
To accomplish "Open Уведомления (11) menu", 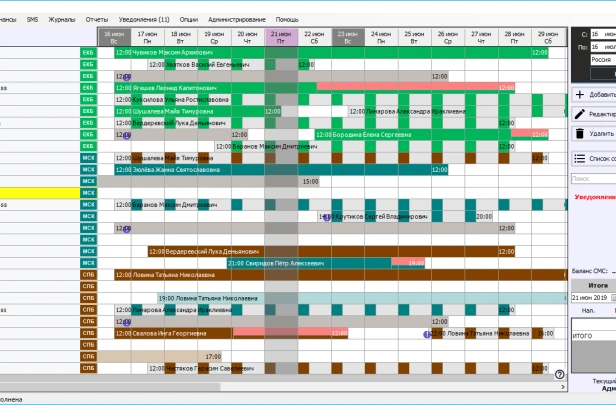I will pyautogui.click(x=143, y=19).
